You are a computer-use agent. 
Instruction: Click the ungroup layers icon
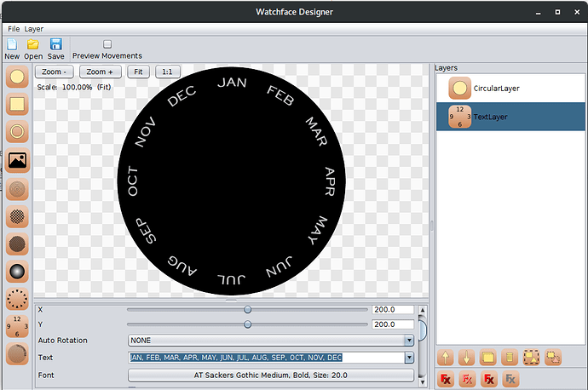(553, 358)
